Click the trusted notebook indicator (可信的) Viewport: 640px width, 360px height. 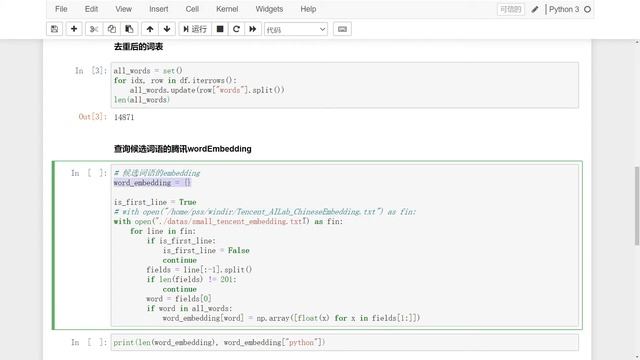(x=511, y=9)
